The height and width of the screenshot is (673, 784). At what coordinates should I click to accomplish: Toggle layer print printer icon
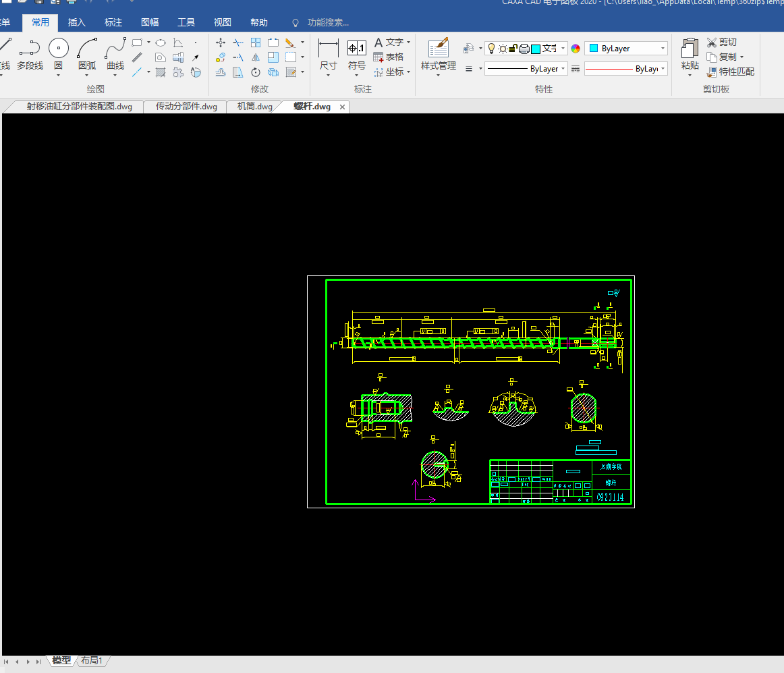click(x=524, y=49)
